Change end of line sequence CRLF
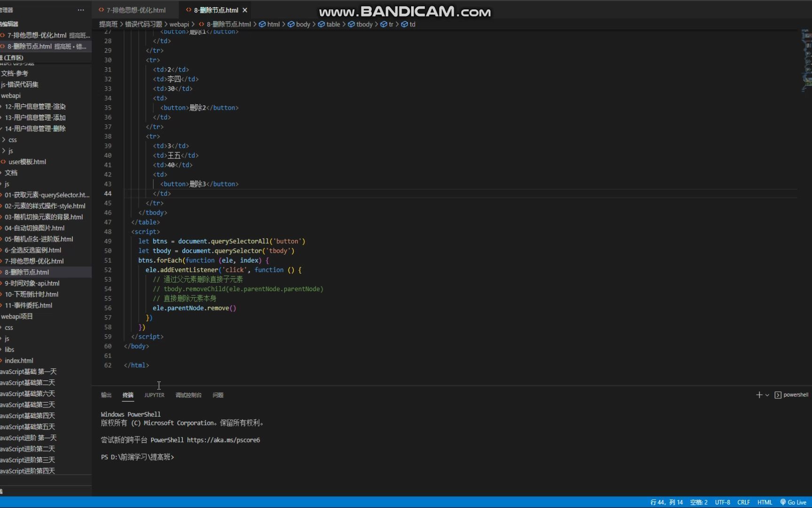 click(744, 502)
